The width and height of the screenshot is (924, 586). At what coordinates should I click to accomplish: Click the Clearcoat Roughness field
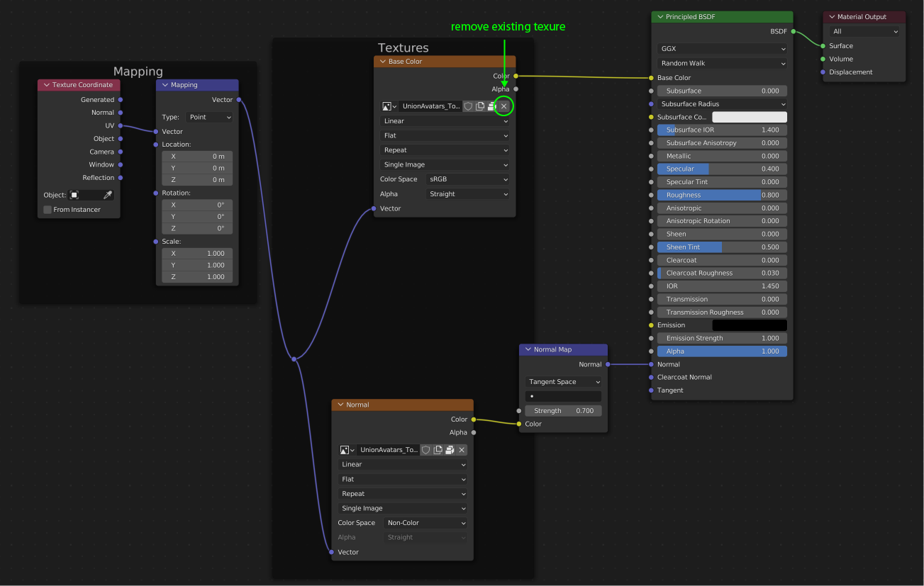tap(722, 273)
